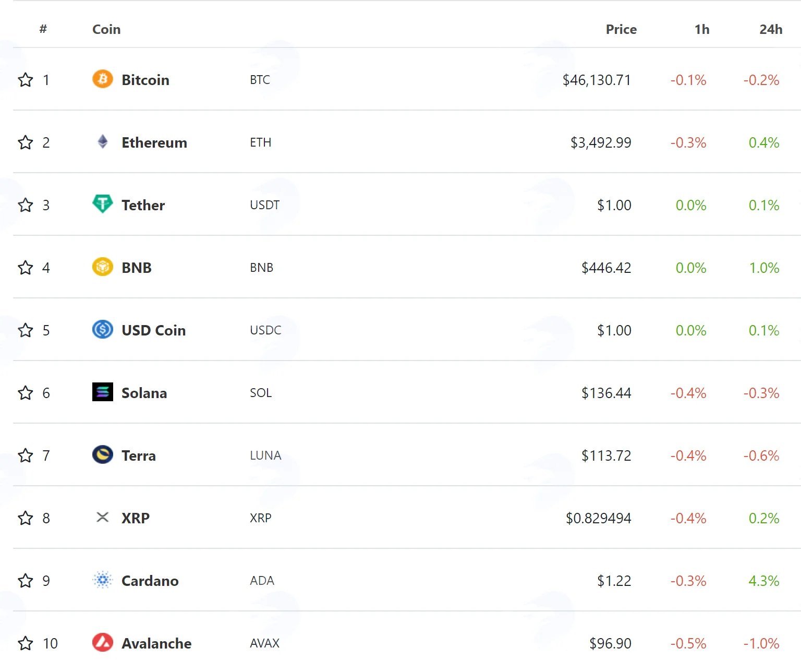Open the Cardano coin page link
Image resolution: width=801 pixels, height=672 pixels.
[150, 581]
